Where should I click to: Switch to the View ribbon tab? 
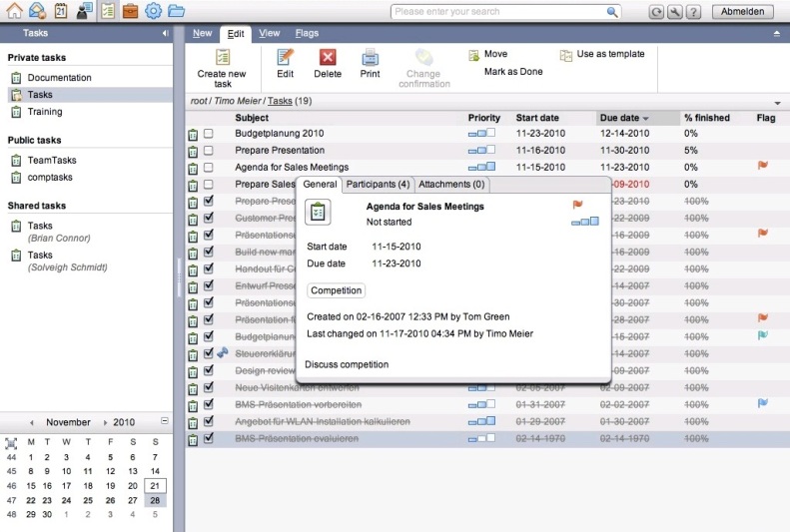[x=269, y=33]
